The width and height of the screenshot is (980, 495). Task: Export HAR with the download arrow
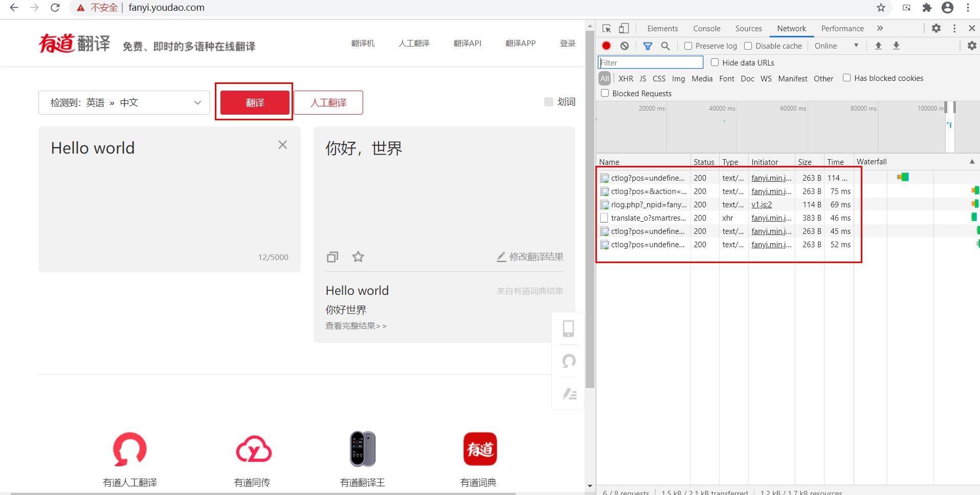896,46
